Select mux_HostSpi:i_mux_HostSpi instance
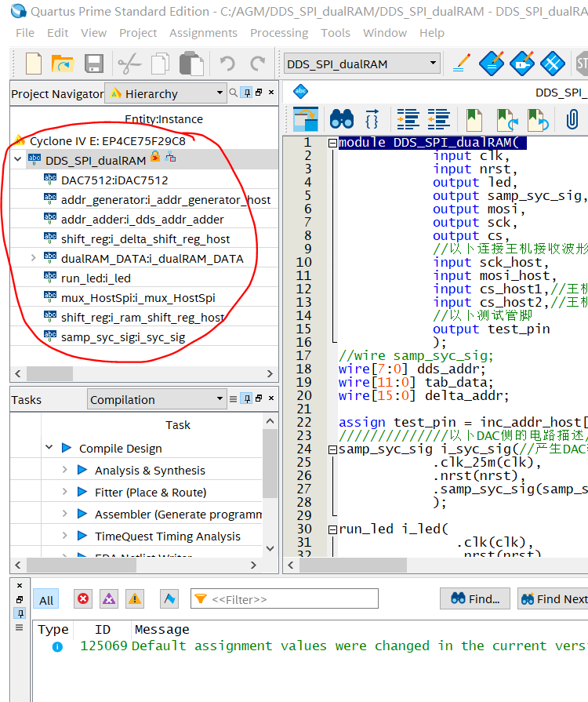This screenshot has width=588, height=702. click(x=138, y=298)
